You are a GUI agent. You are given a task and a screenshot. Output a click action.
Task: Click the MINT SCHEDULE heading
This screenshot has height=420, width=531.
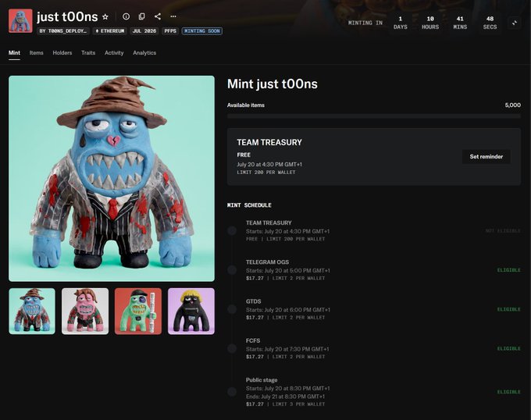(249, 205)
